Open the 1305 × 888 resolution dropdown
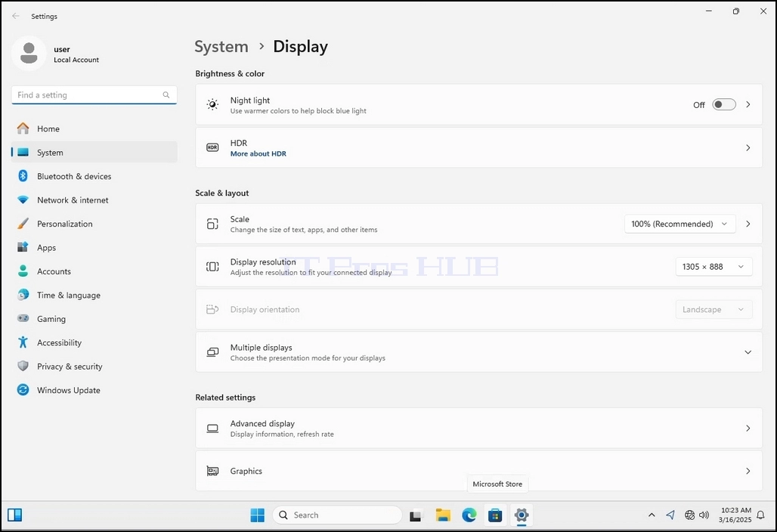The height and width of the screenshot is (532, 777). (714, 267)
